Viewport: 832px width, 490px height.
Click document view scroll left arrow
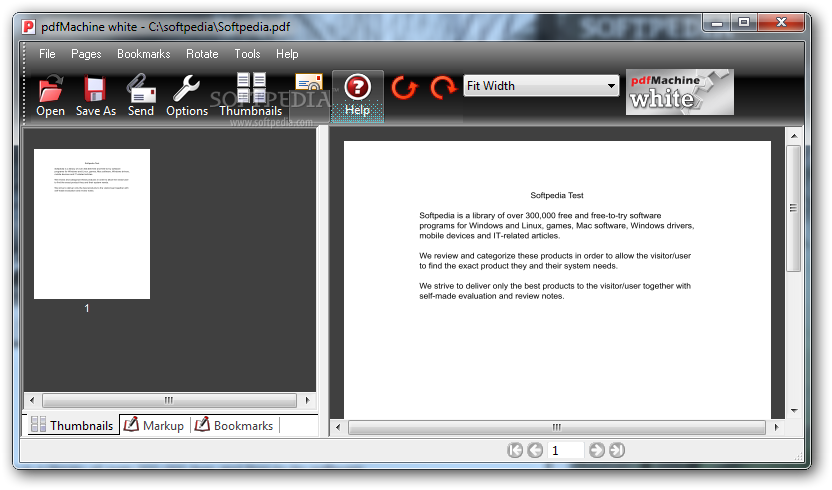tap(338, 427)
